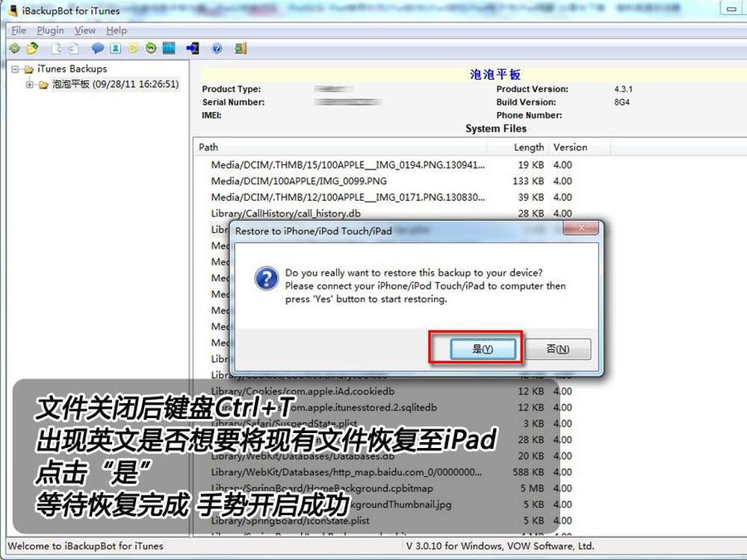Open the Plugin menu
Image resolution: width=747 pixels, height=560 pixels.
(x=50, y=31)
